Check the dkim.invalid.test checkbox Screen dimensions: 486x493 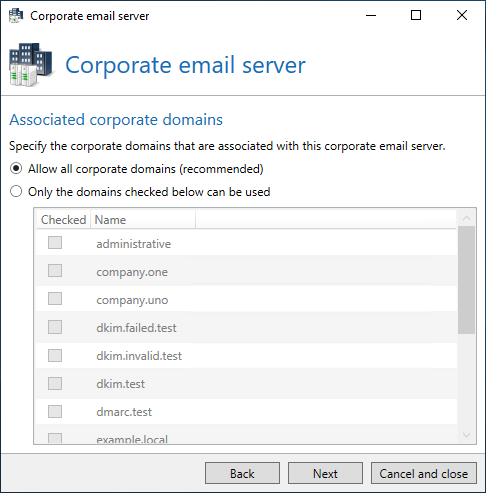(55, 355)
